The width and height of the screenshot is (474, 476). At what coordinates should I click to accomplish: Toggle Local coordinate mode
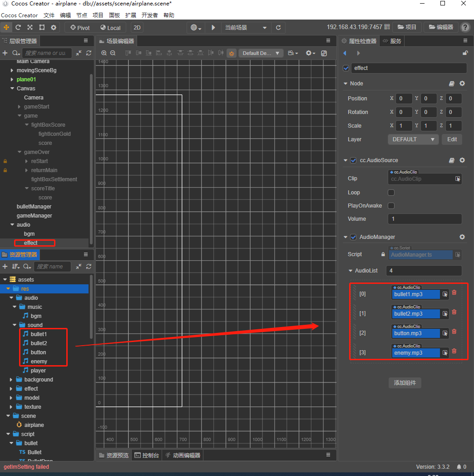coord(110,28)
